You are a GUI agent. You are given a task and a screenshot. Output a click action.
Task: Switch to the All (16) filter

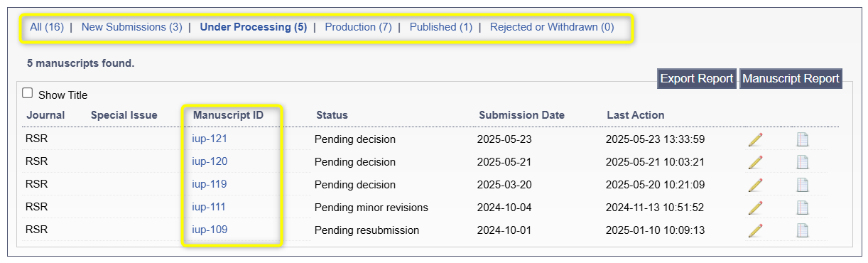point(47,27)
